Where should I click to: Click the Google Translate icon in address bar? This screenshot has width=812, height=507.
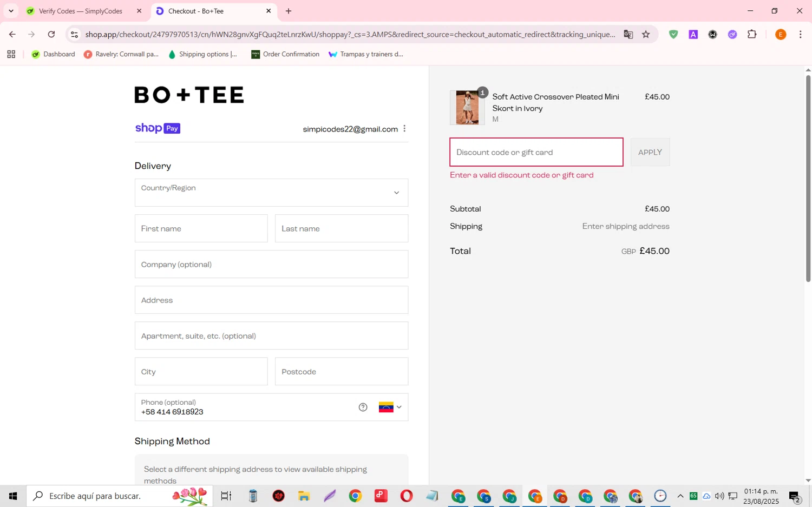[628, 34]
